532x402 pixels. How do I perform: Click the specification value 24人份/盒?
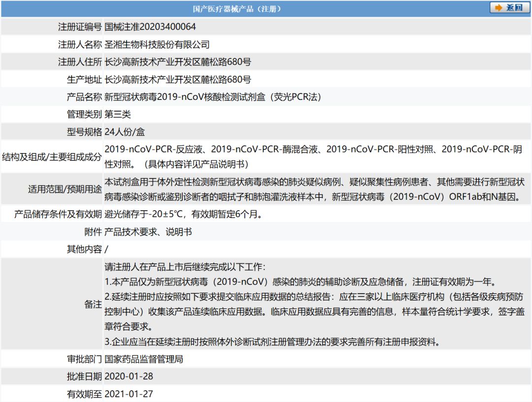[x=125, y=132]
